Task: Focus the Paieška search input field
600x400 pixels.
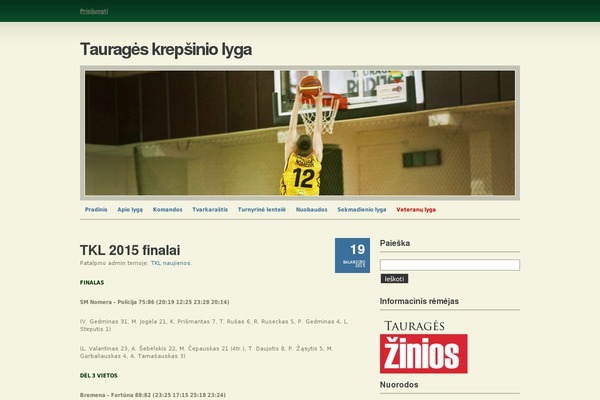Action: pos(450,265)
